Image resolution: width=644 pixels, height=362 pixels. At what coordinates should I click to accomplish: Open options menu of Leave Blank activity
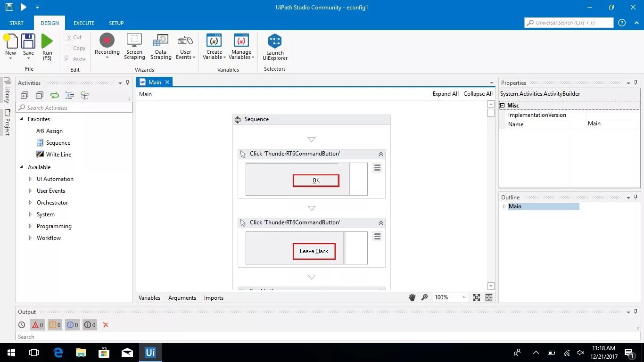point(377,237)
